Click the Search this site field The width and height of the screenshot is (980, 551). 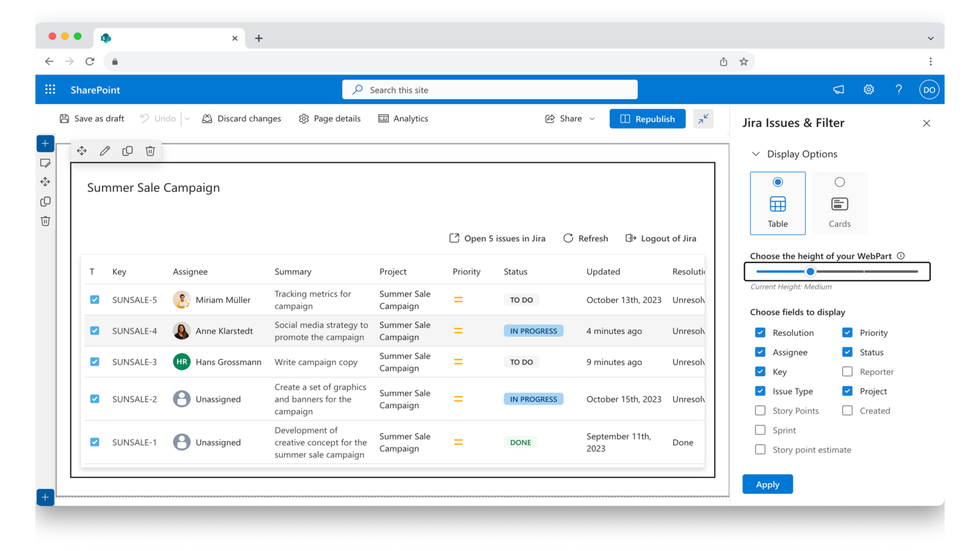click(490, 90)
